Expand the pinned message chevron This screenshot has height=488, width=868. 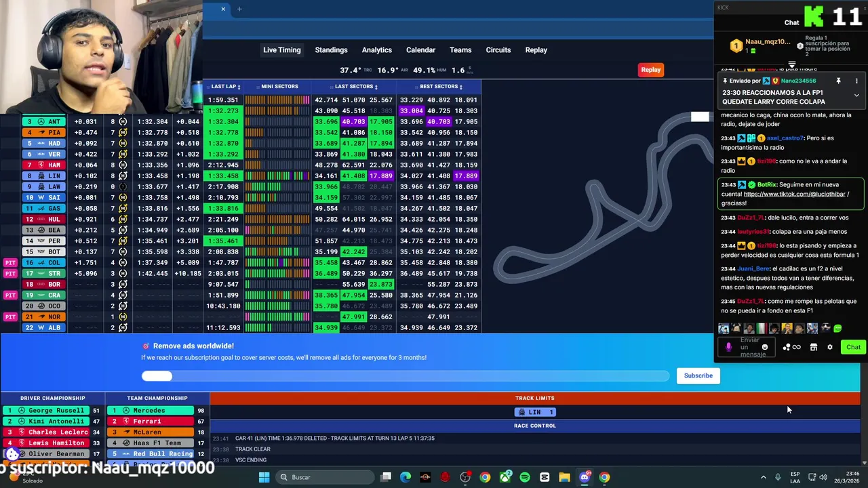point(856,96)
